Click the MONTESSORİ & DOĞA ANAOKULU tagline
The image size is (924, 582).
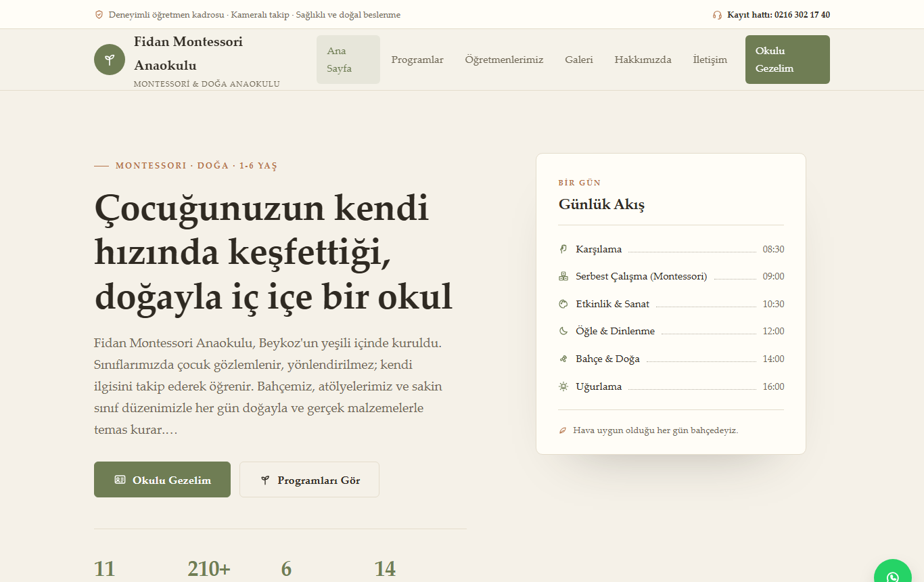tap(207, 84)
